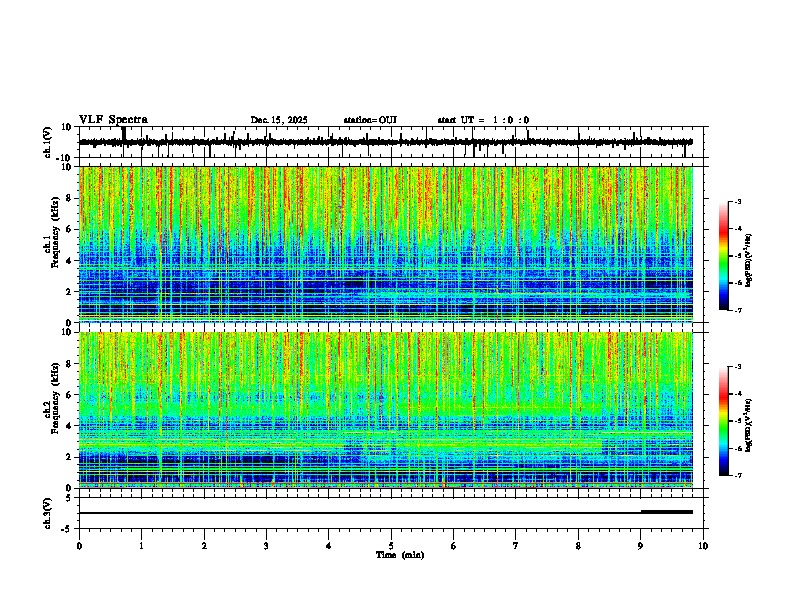
Task: Click the "start UT = 1 : 0 : 0" text
Action: pos(483,120)
